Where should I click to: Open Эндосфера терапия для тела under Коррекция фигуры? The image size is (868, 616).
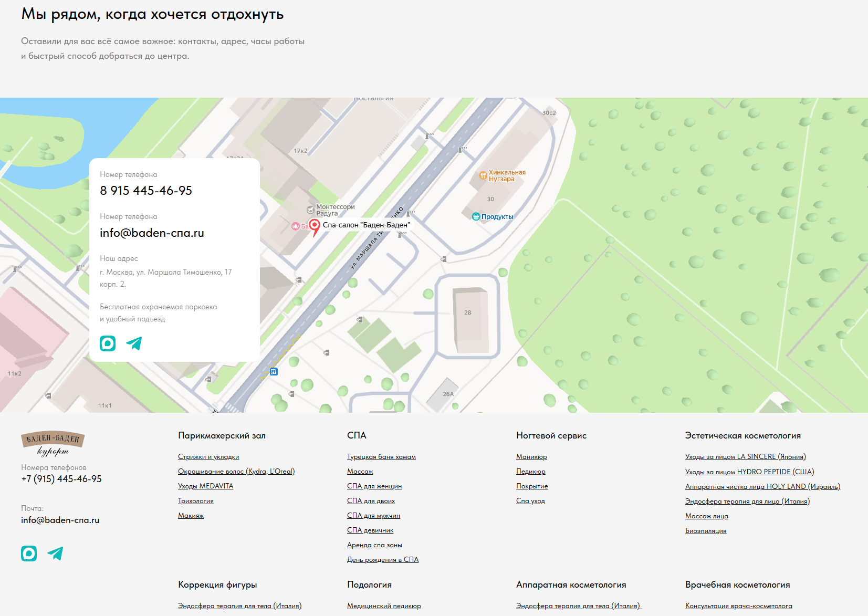[x=239, y=606]
